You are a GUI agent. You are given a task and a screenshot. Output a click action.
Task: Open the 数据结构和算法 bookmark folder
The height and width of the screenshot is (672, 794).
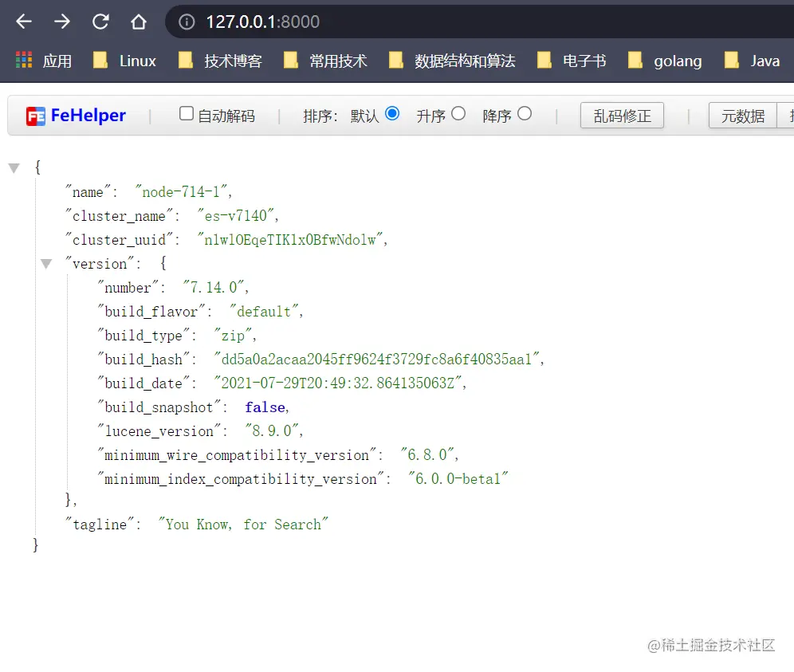click(x=452, y=61)
